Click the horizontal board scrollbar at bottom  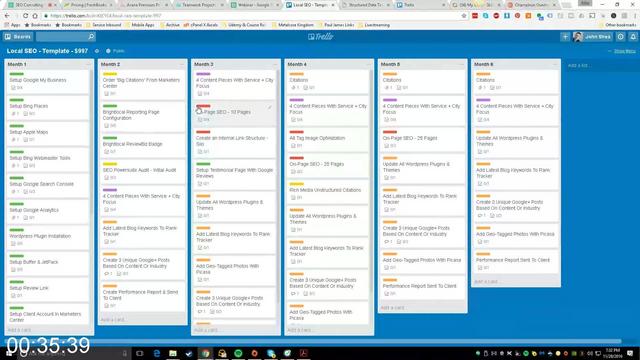(x=313, y=341)
